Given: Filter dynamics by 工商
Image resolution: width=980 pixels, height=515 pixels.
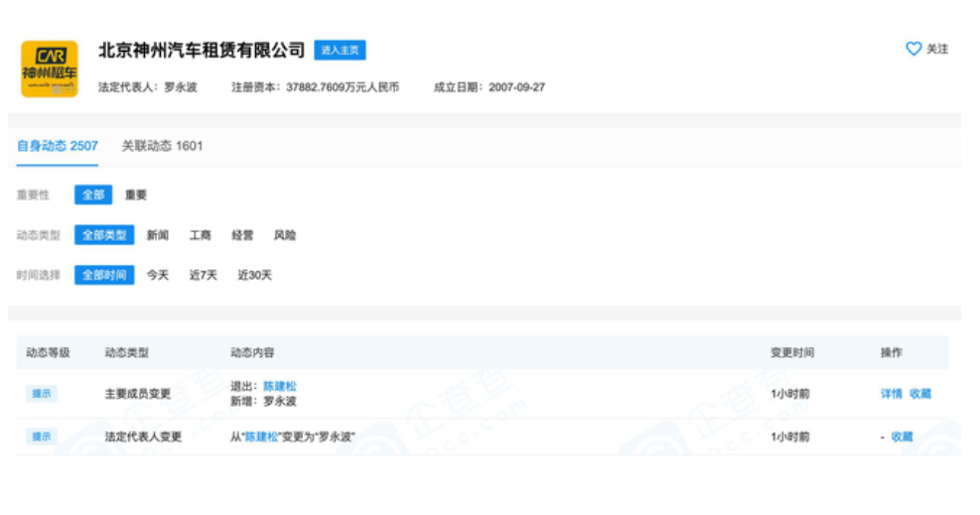Looking at the screenshot, I should tap(200, 235).
